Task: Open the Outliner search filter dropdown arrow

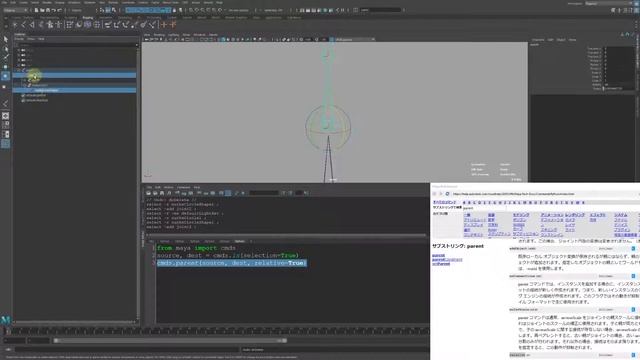Action: 137,45
